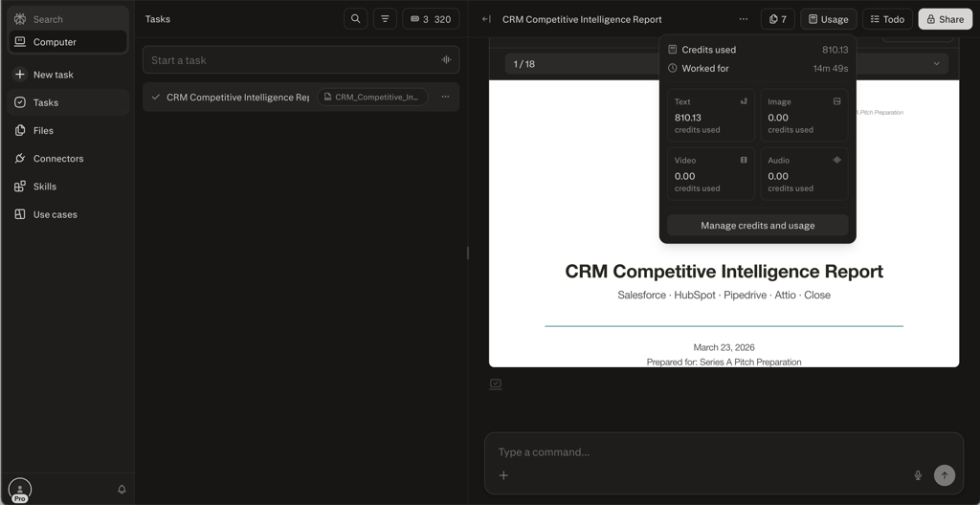The image size is (980, 505).
Task: Expand the document viewer dropdown chevron
Action: point(936,64)
